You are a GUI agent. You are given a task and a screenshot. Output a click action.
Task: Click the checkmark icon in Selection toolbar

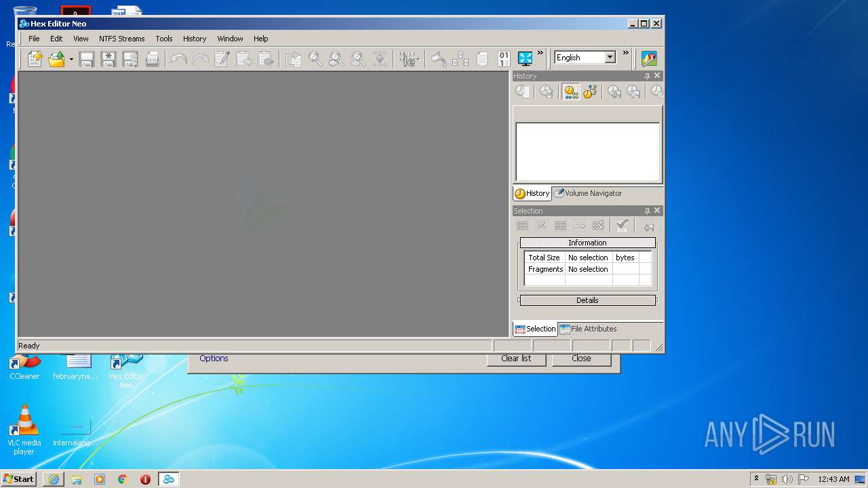[623, 226]
